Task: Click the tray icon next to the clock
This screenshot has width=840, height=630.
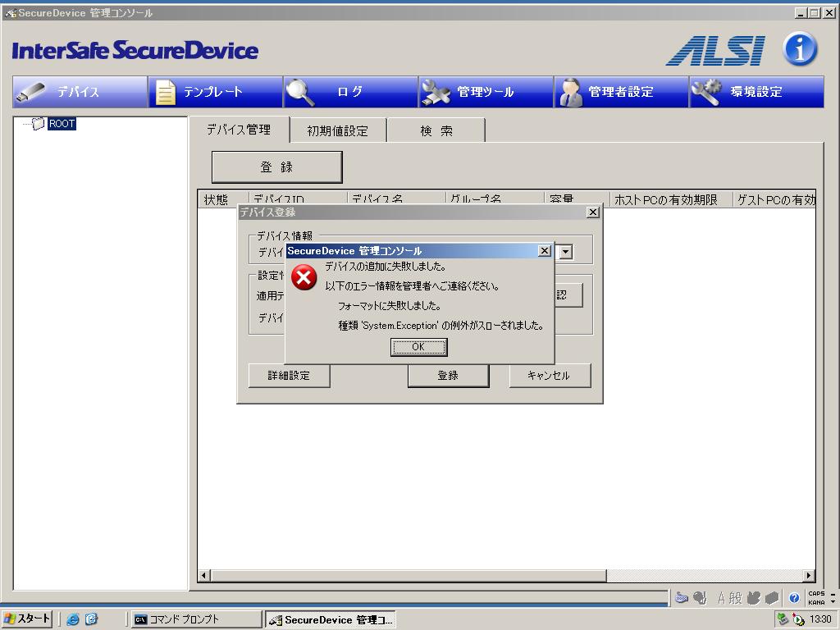Action: coord(799,620)
